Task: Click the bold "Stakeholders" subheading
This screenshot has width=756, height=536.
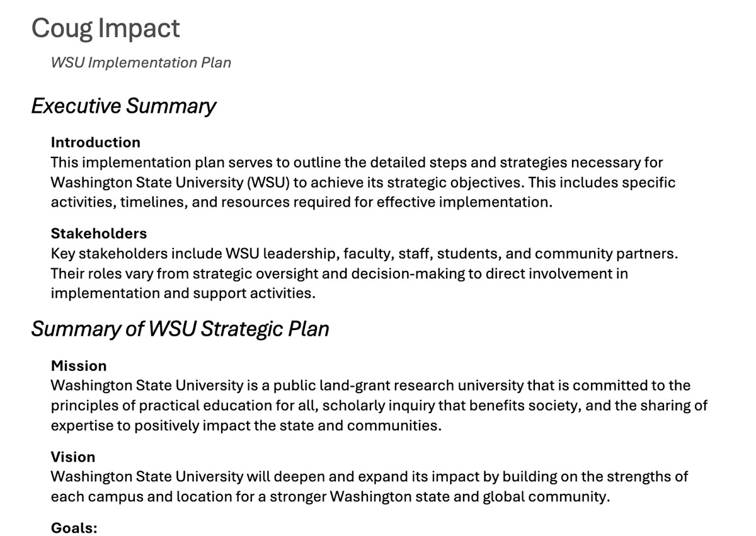Action: pyautogui.click(x=99, y=234)
